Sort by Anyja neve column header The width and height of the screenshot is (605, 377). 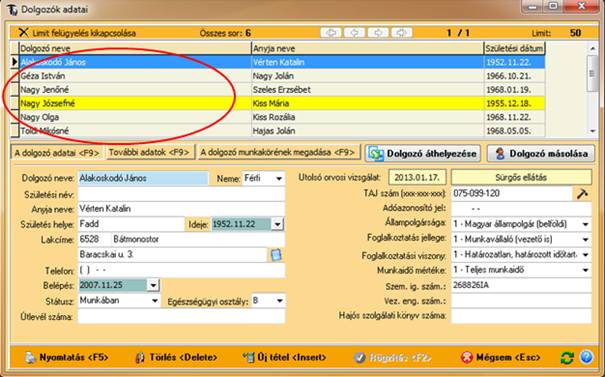tap(367, 49)
